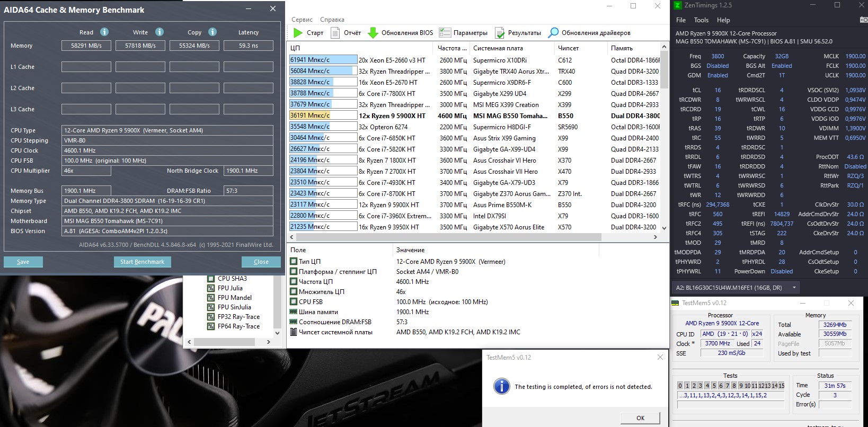Viewport: 868px width, 427px height.
Task: Open the ZenTimings Help menu
Action: (723, 20)
